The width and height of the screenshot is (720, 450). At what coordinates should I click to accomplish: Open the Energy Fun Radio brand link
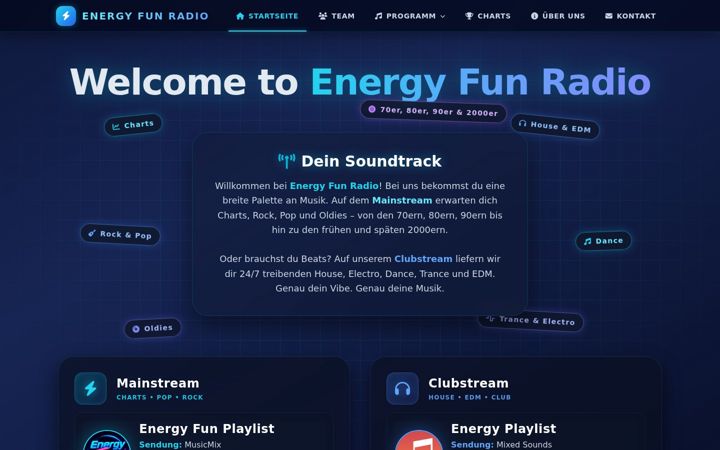pos(132,16)
